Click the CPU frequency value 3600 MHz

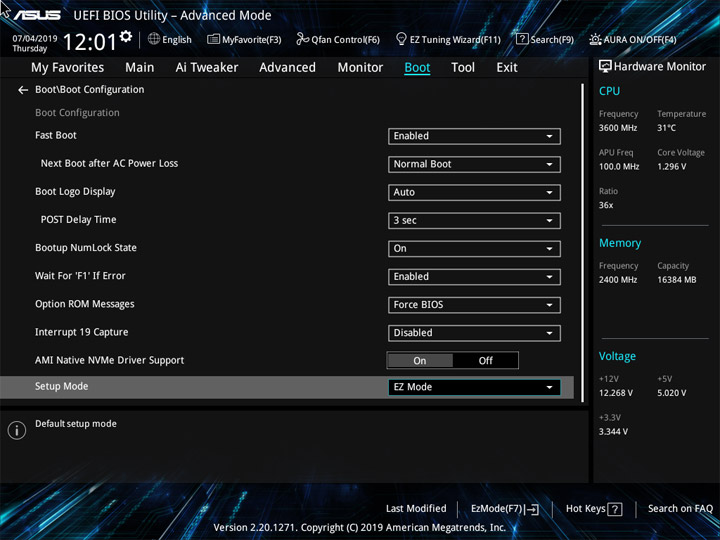point(618,128)
